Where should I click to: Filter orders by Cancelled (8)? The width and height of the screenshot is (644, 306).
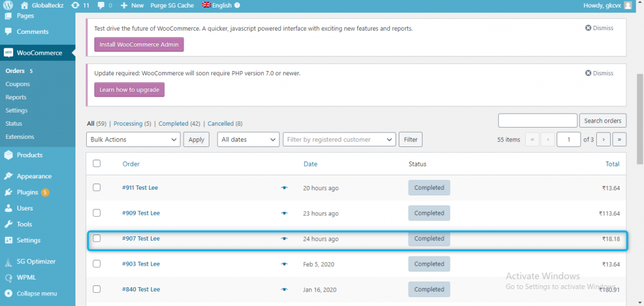(x=225, y=123)
